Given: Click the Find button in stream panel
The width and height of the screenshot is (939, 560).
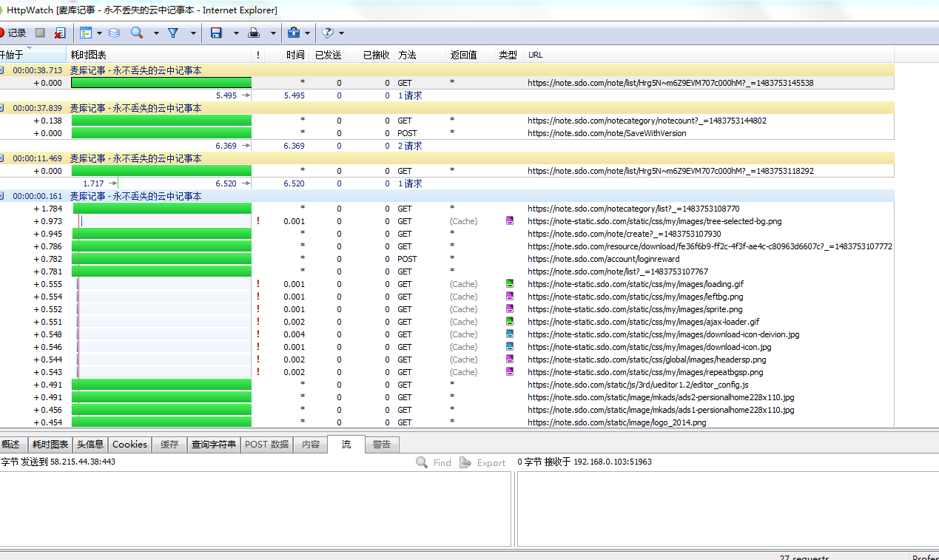Looking at the screenshot, I should tap(434, 463).
